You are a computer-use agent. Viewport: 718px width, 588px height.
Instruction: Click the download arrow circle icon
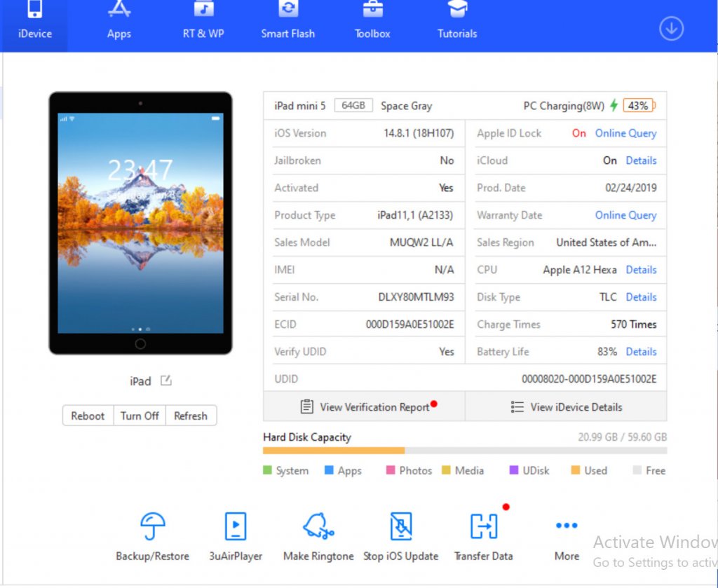coord(671,28)
